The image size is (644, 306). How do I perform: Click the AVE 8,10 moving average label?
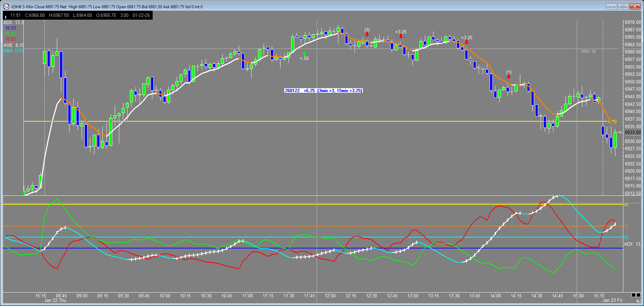click(x=13, y=45)
